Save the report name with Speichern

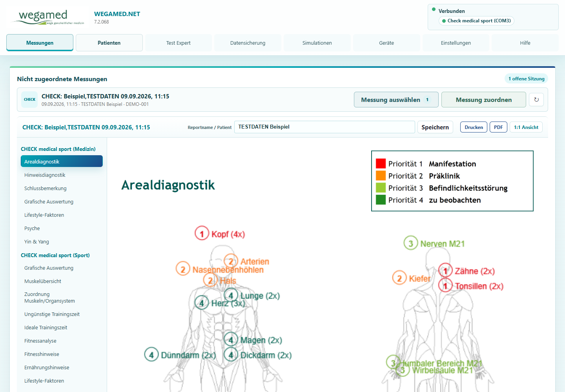[x=435, y=127]
